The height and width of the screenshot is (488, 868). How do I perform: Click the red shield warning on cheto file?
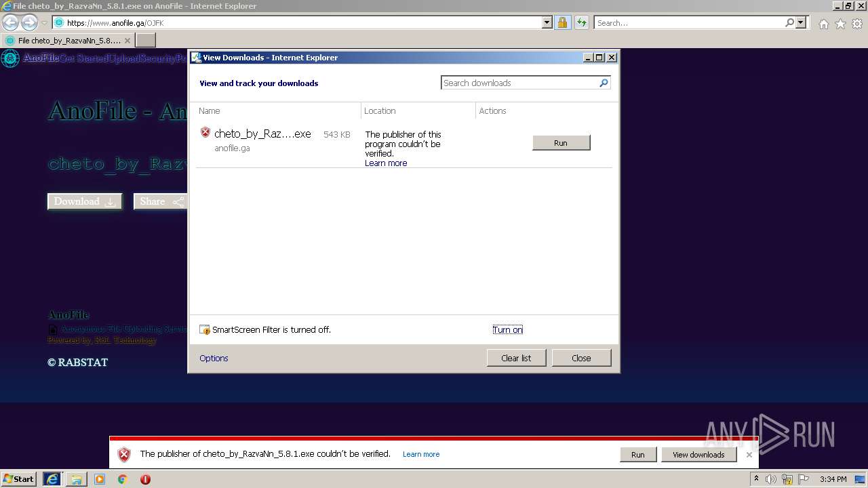[205, 132]
